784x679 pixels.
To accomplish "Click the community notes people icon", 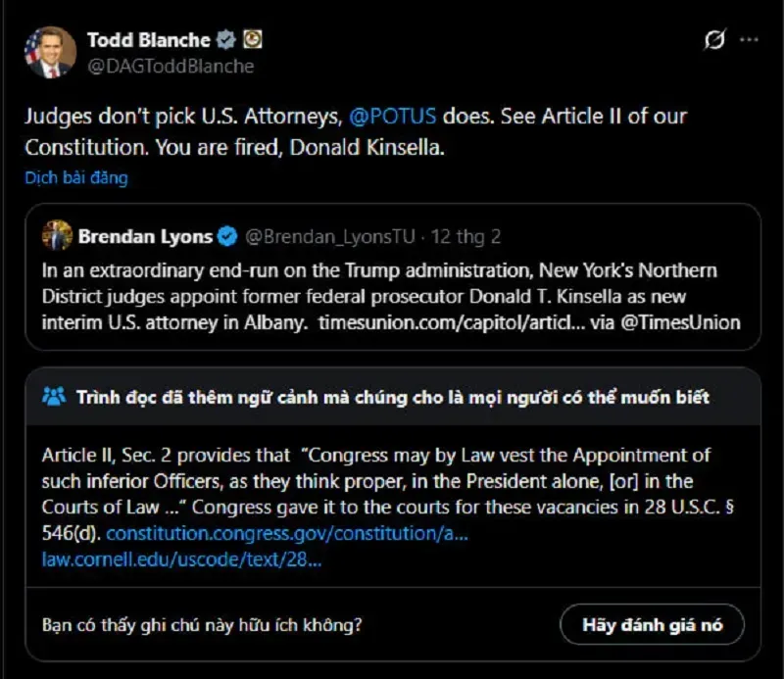I will coord(55,396).
